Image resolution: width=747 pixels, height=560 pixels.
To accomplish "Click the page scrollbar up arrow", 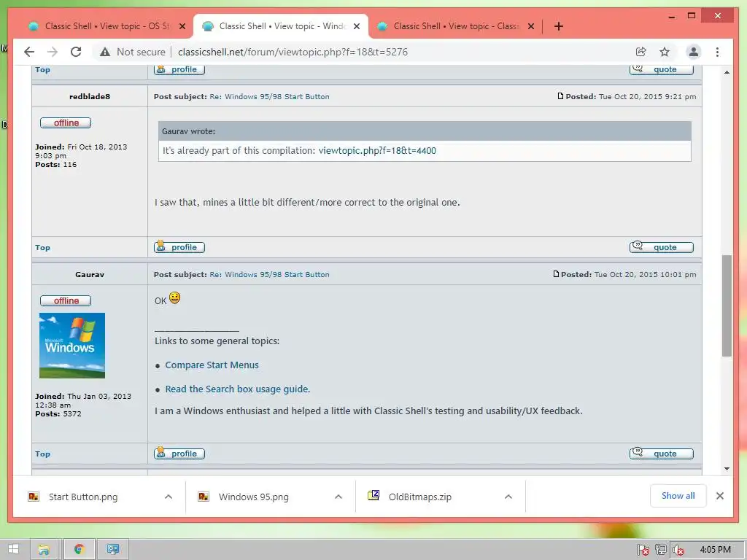I will coord(727,72).
